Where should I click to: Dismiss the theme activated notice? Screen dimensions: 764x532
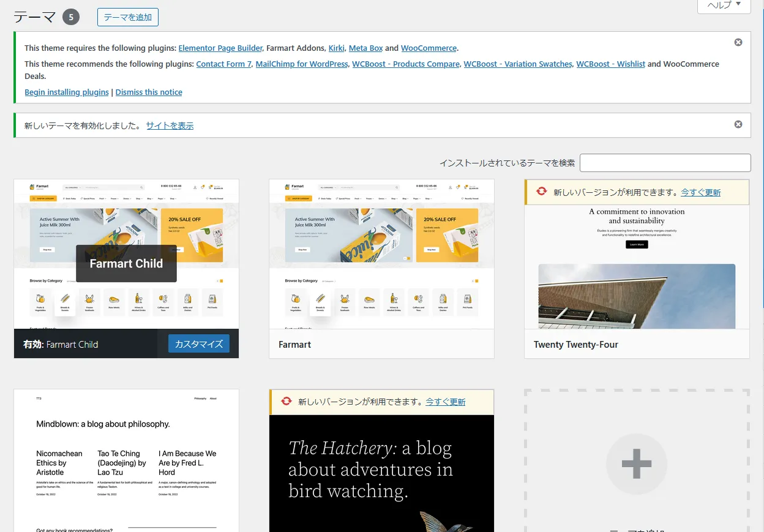point(738,124)
